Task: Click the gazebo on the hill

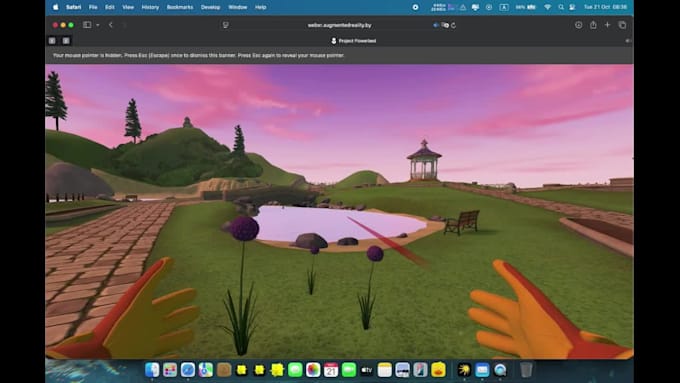Action: click(x=424, y=160)
